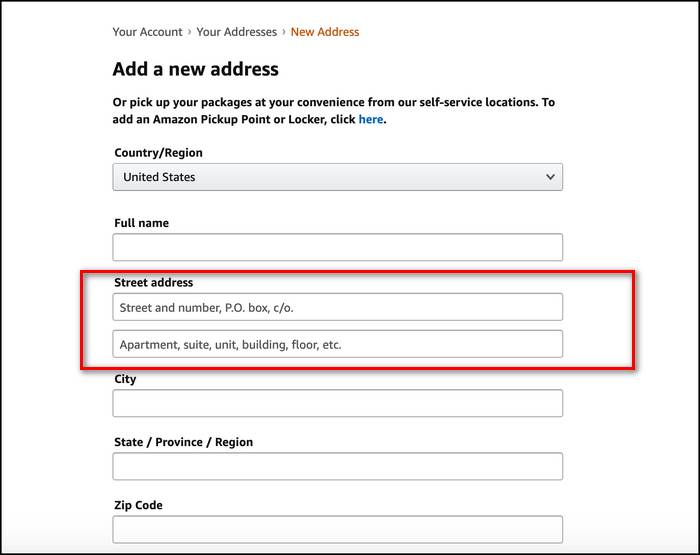This screenshot has height=555, width=700.
Task: Click the chevron arrow in country selector
Action: [550, 177]
